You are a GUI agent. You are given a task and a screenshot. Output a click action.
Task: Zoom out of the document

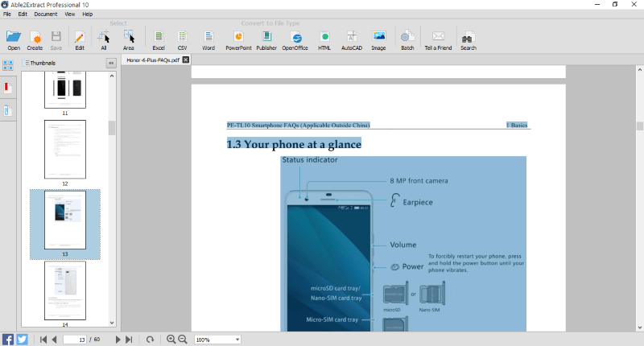click(x=183, y=339)
